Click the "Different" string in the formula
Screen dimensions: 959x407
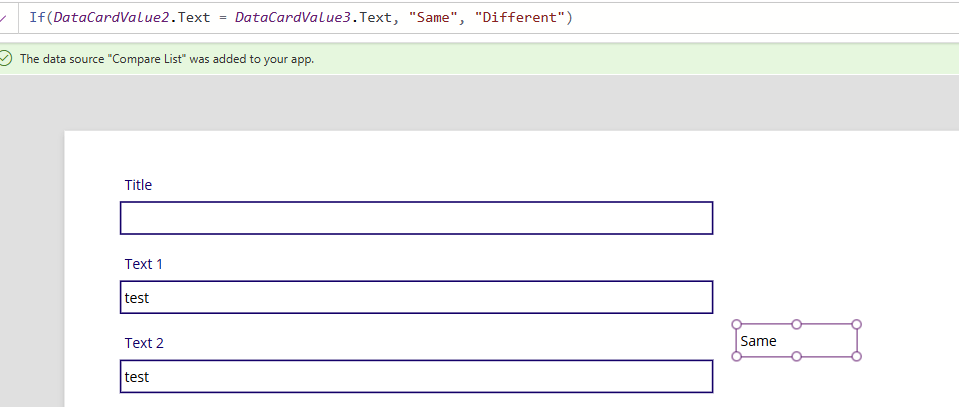(520, 17)
